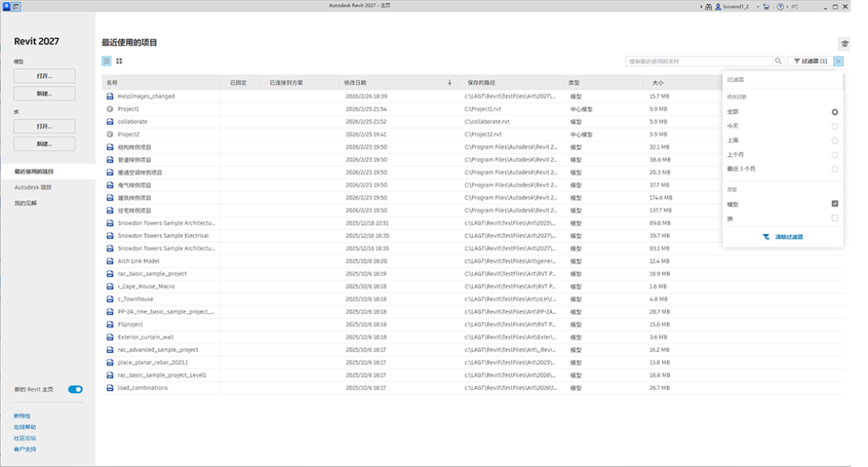Click the sort arrow in the 修改日期 column
Viewport: 868px width, 467px height.
click(449, 83)
